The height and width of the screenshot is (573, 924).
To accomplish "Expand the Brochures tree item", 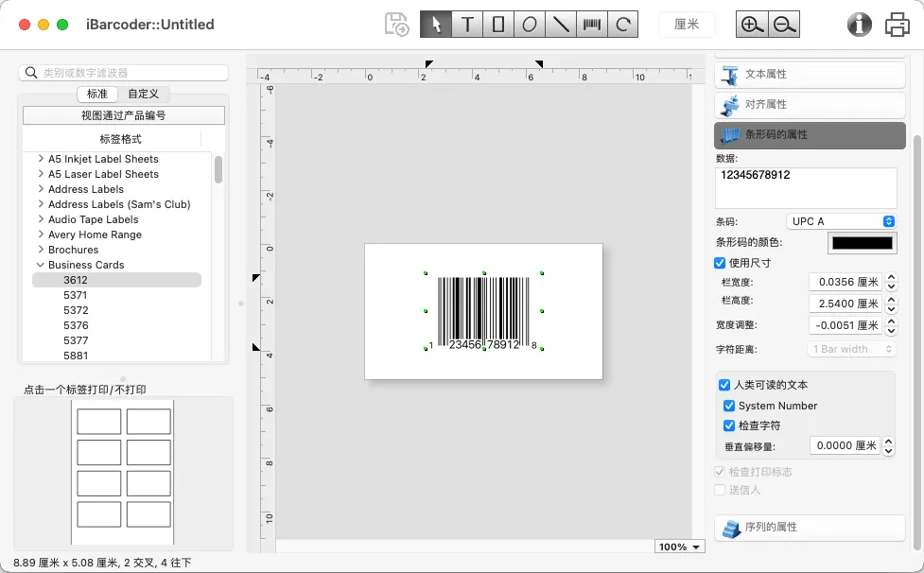I will [41, 250].
